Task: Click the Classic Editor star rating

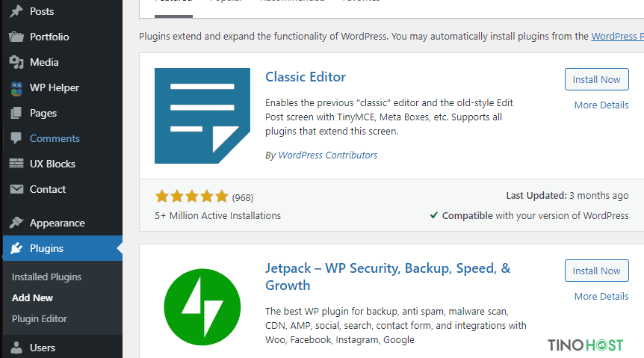Action: (191, 197)
